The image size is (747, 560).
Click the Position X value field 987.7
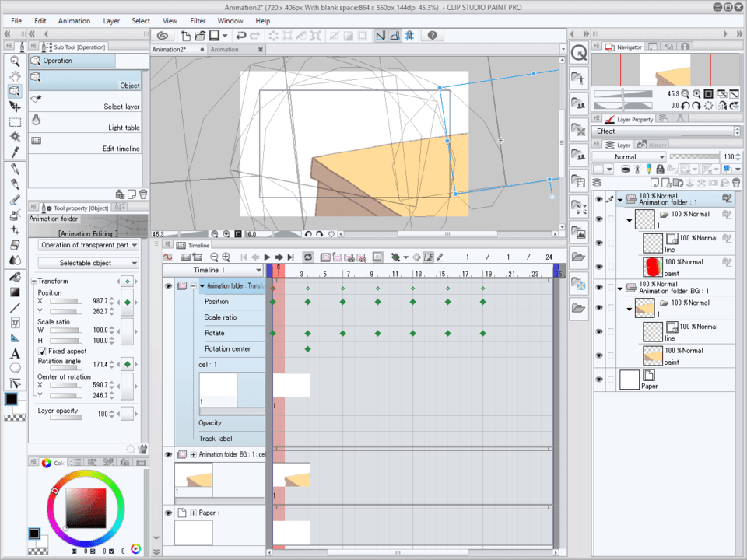pos(100,301)
